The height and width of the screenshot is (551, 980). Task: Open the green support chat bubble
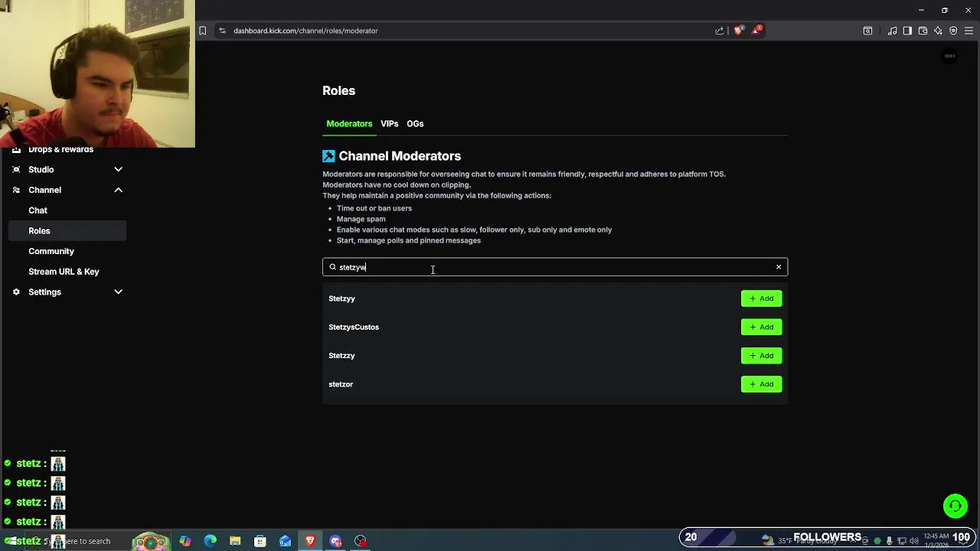[x=955, y=506]
